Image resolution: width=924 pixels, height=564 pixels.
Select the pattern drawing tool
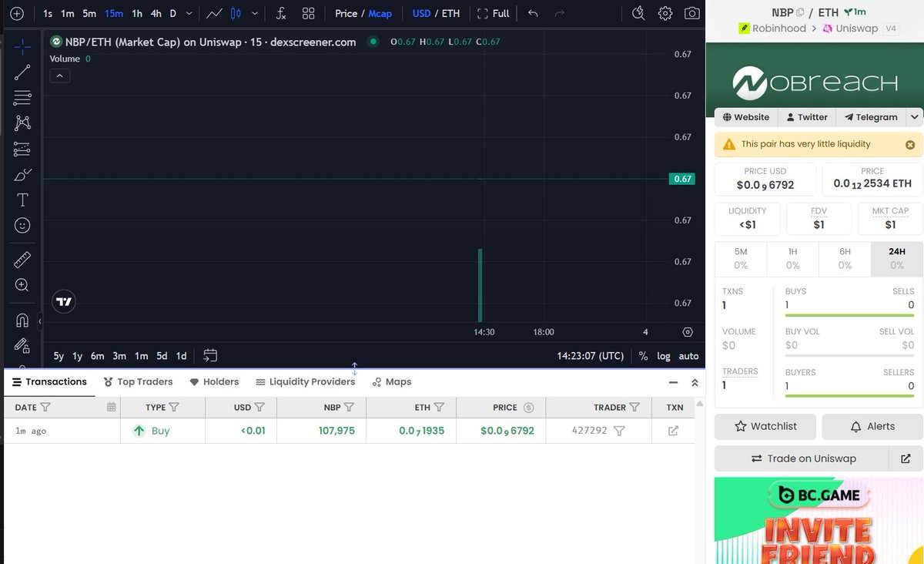click(22, 123)
